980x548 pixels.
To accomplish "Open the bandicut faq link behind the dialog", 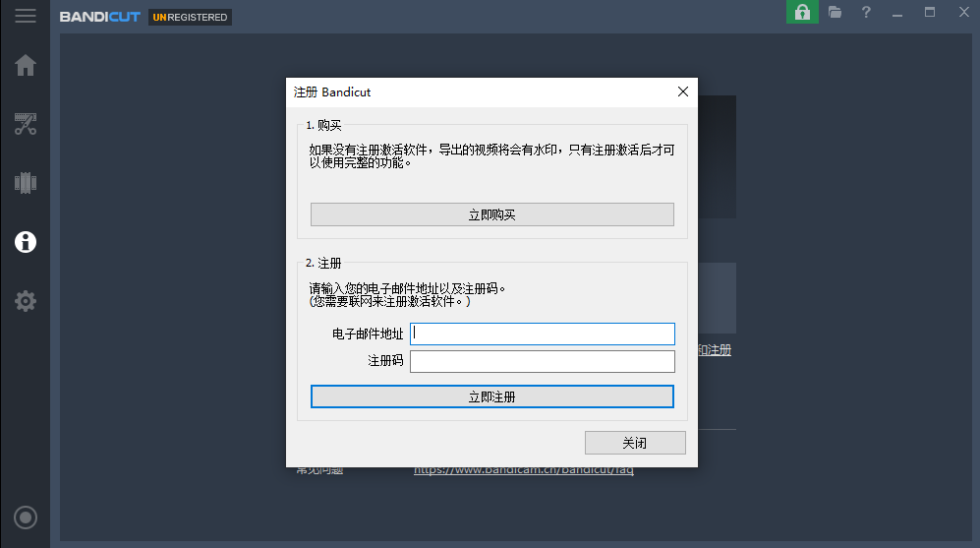I will click(x=524, y=470).
